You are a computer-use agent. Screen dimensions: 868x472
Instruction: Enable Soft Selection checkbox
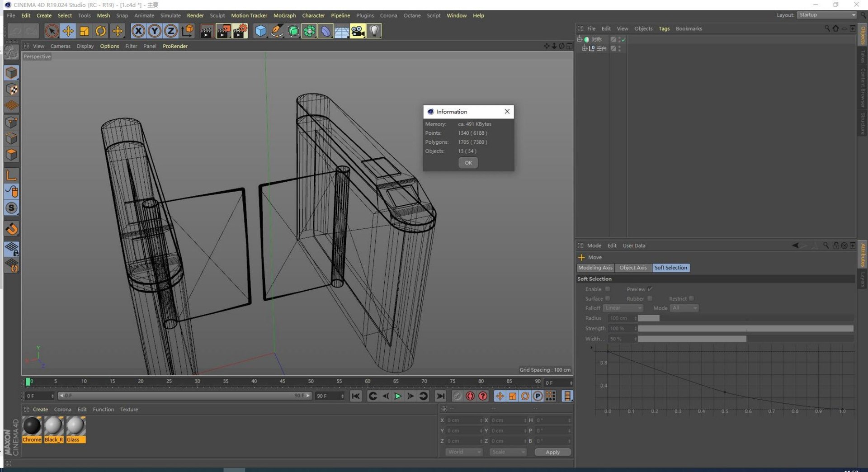coord(608,289)
